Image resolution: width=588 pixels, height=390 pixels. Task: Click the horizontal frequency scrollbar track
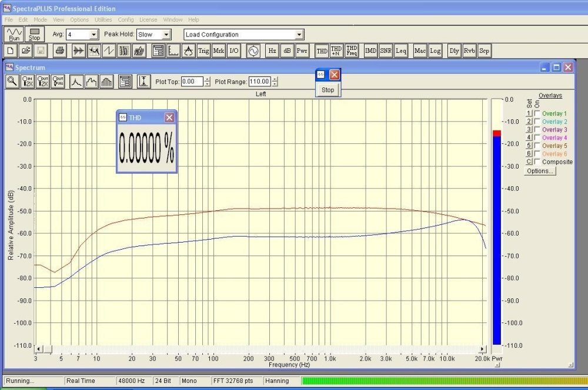click(x=259, y=349)
